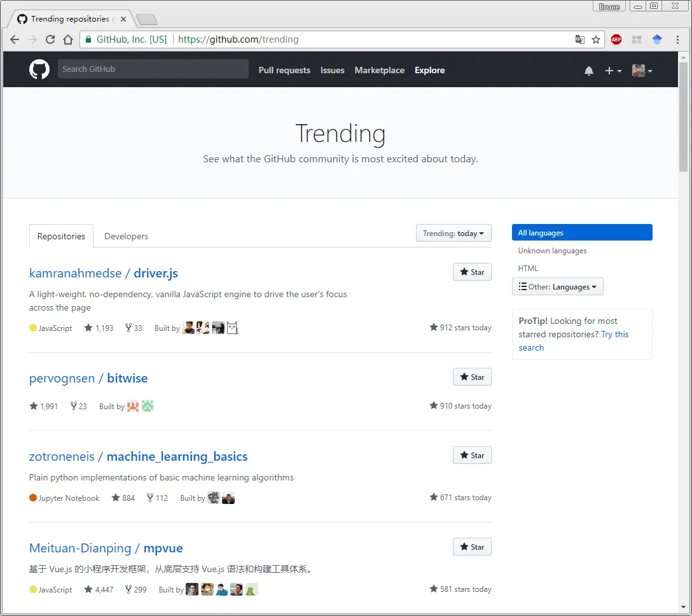Bookmark page with the star icon

click(x=596, y=39)
